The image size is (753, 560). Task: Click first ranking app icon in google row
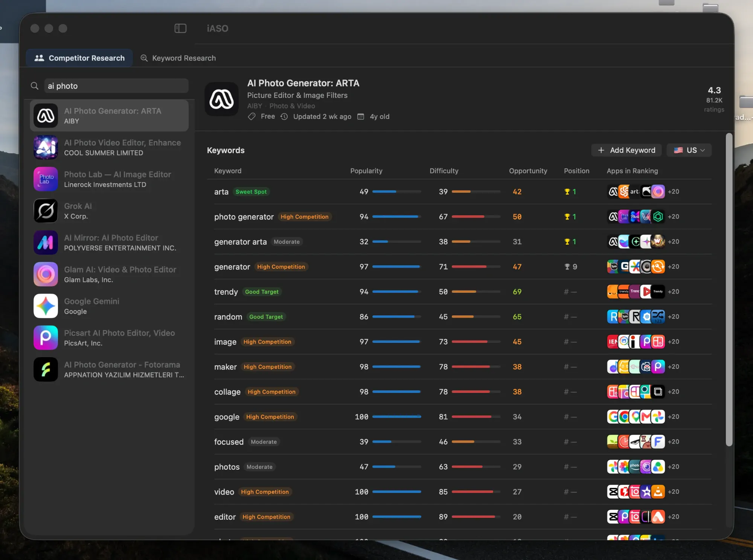point(613,417)
